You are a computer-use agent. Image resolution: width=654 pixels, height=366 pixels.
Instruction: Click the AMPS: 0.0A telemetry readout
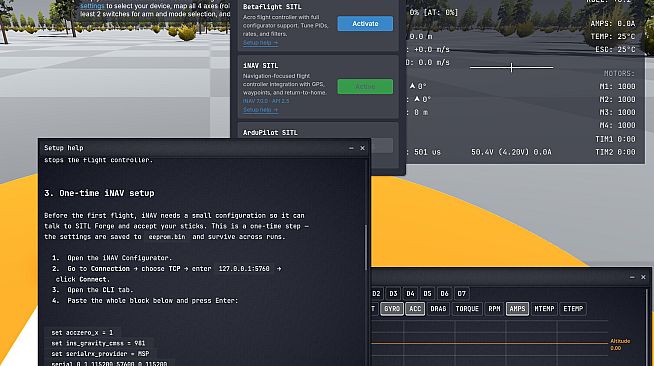point(613,24)
